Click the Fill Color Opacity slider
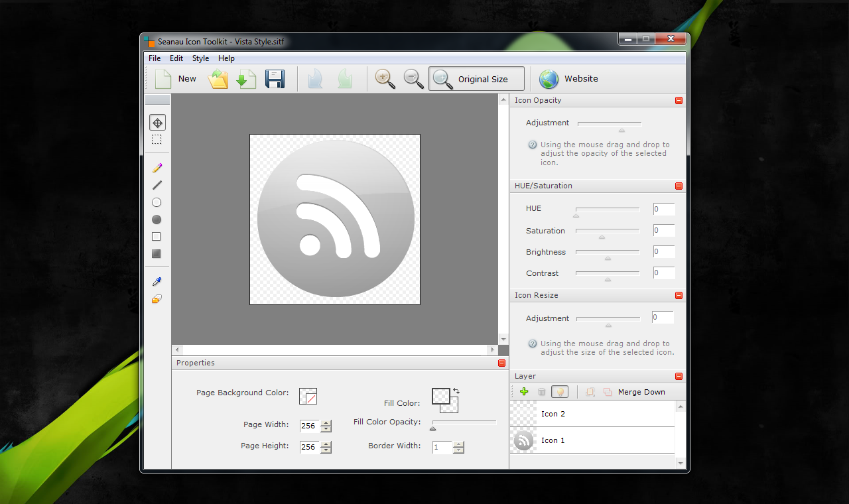The image size is (849, 504). [x=464, y=422]
